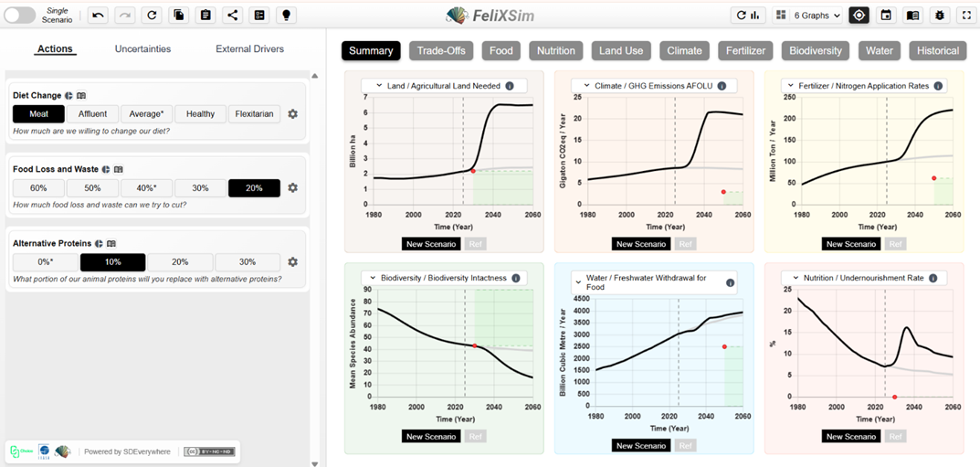Enter fullscreen with the expand icon
980x467 pixels.
[966, 16]
